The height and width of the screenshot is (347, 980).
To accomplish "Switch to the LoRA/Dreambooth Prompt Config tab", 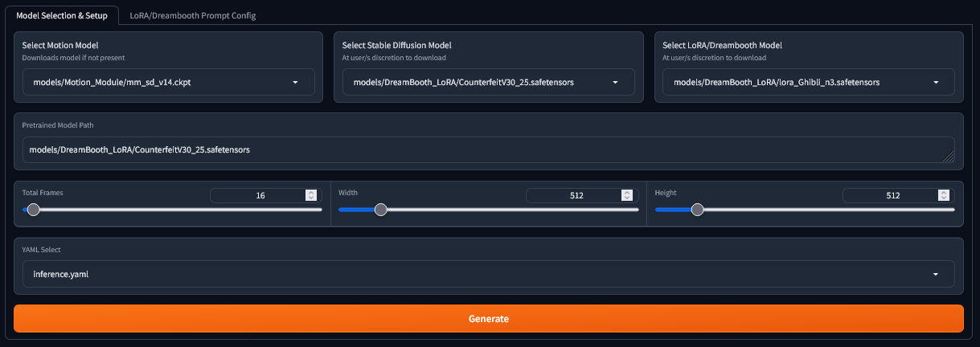I will pos(193,15).
